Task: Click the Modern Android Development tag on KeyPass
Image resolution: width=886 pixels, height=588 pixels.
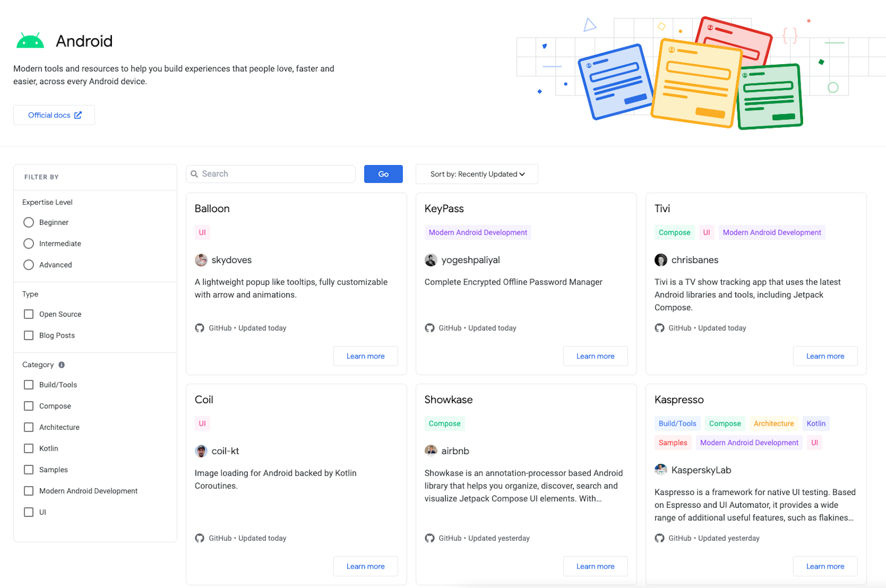Action: coord(478,233)
